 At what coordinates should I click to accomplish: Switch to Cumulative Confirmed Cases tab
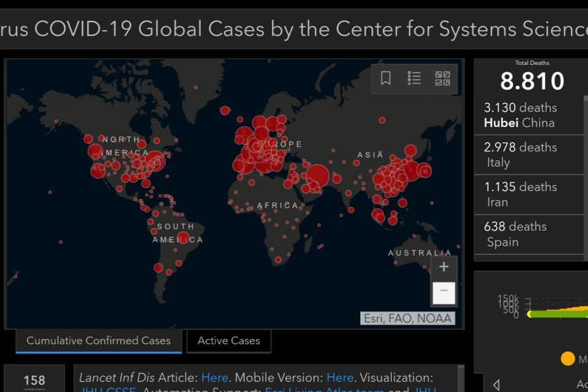point(99,341)
